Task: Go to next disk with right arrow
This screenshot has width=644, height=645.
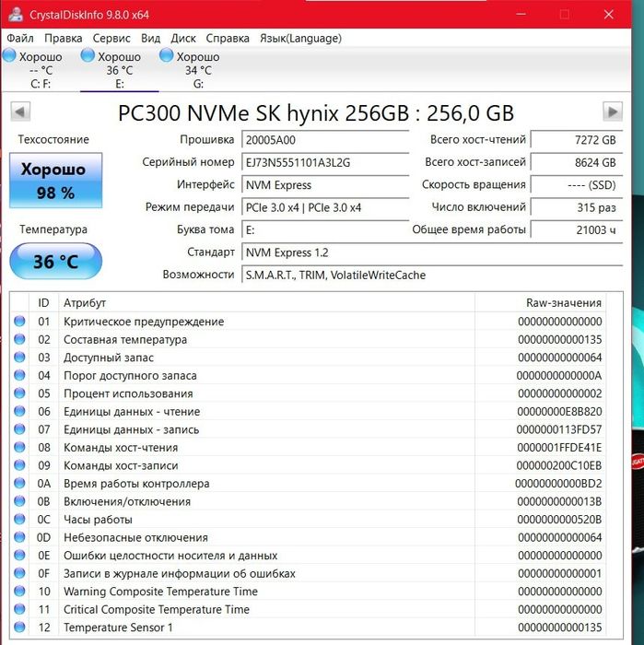Action: point(613,111)
